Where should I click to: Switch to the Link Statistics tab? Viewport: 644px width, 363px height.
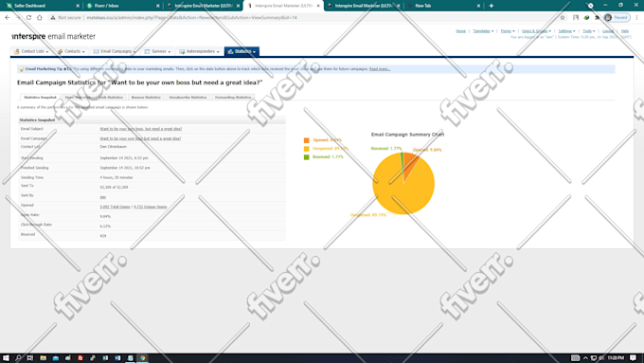coord(111,98)
